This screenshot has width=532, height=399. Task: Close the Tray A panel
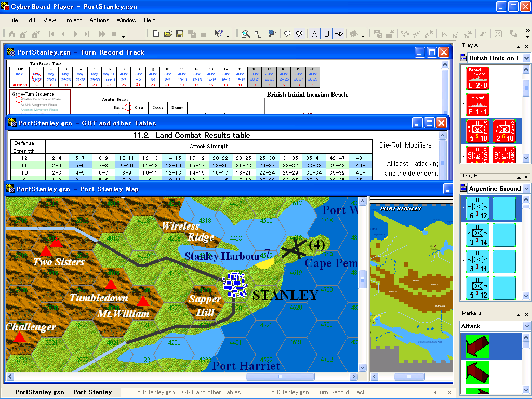pyautogui.click(x=526, y=46)
